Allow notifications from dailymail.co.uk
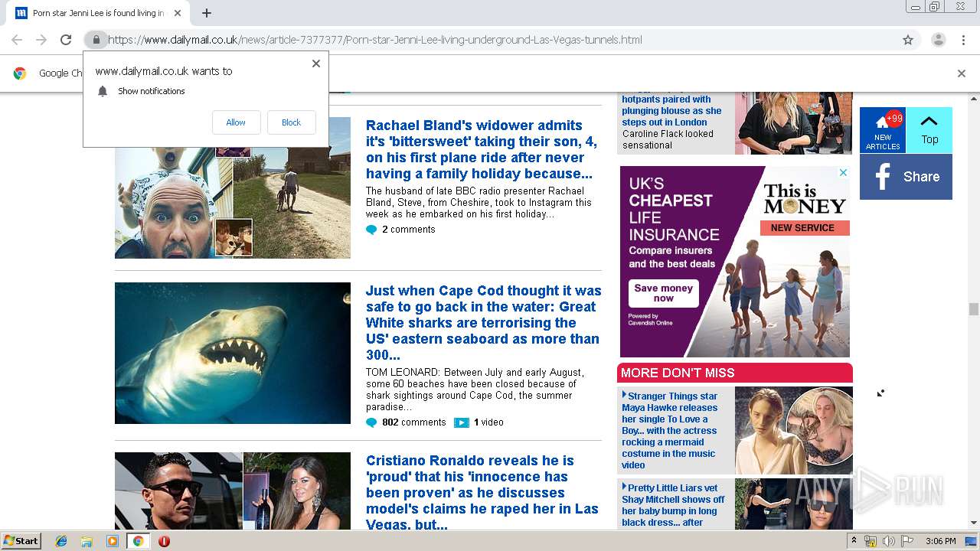The height and width of the screenshot is (551, 980). (236, 122)
